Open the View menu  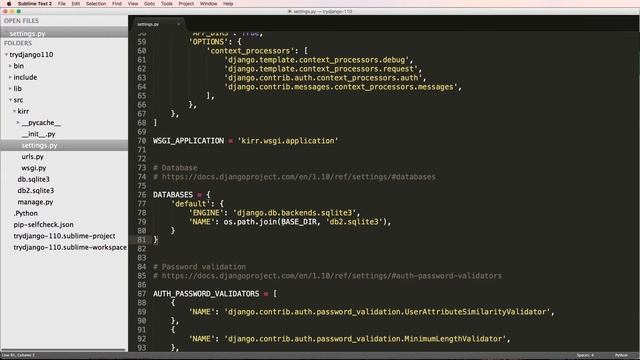(133, 4)
